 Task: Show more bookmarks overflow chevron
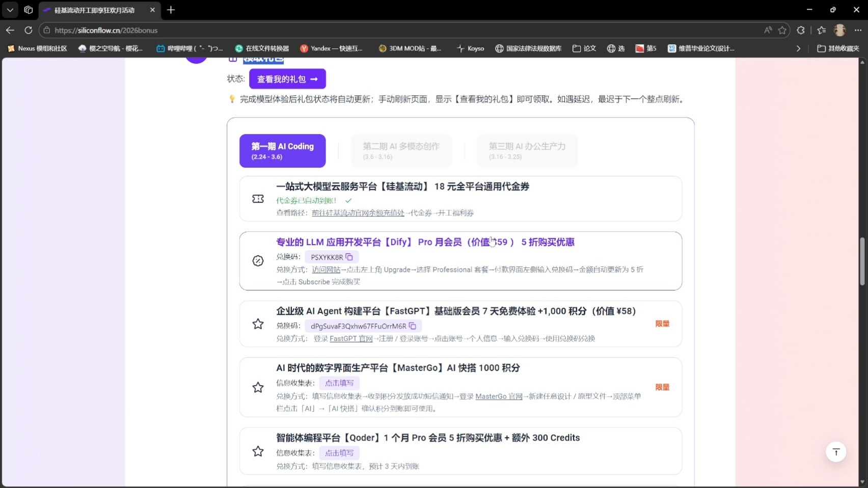tap(798, 48)
